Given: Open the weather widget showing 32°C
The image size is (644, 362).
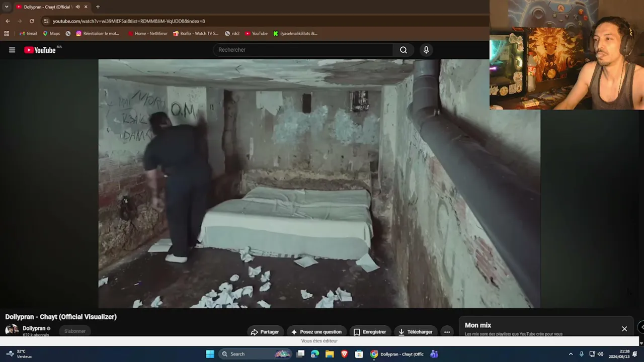Looking at the screenshot, I should (20, 354).
